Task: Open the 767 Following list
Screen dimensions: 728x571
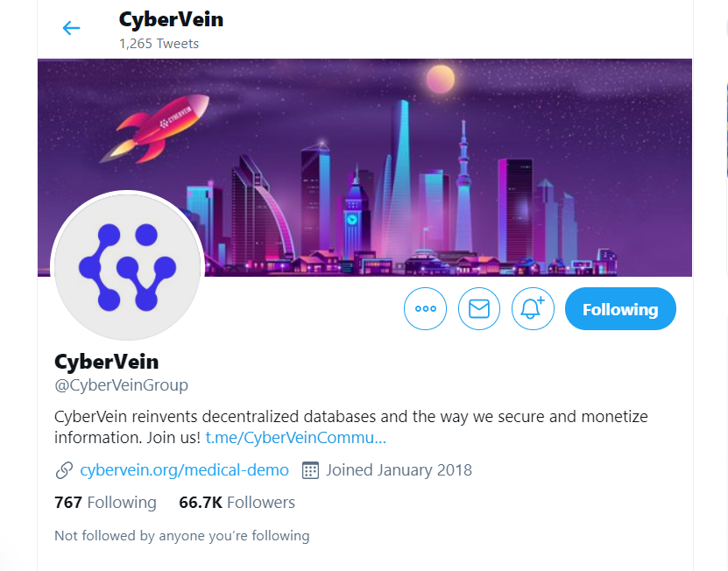Action: coord(105,503)
